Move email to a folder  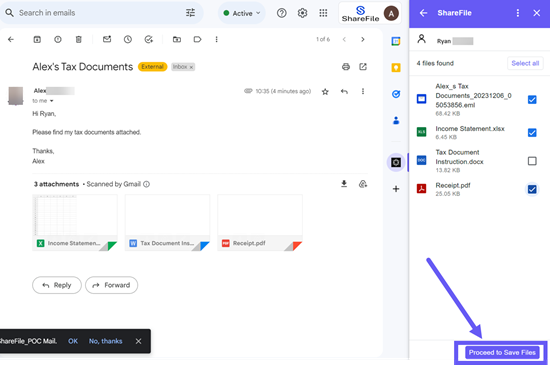point(177,39)
